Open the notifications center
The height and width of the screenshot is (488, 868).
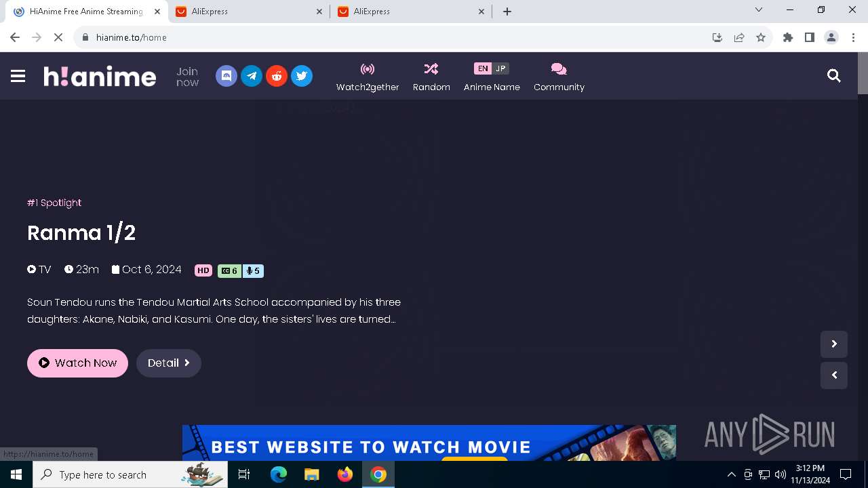point(846,474)
